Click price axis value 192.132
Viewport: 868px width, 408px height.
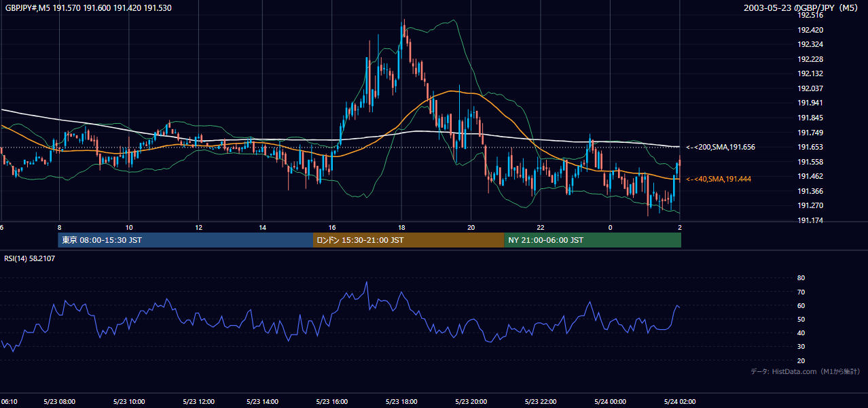tap(810, 73)
